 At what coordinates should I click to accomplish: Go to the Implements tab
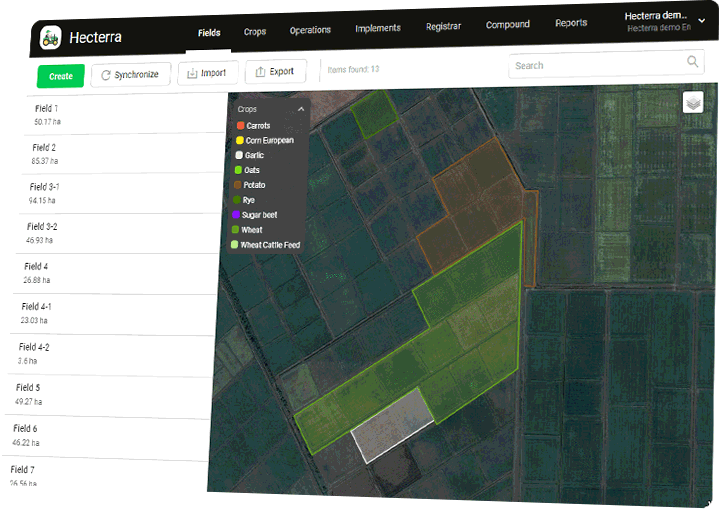pyautogui.click(x=378, y=29)
